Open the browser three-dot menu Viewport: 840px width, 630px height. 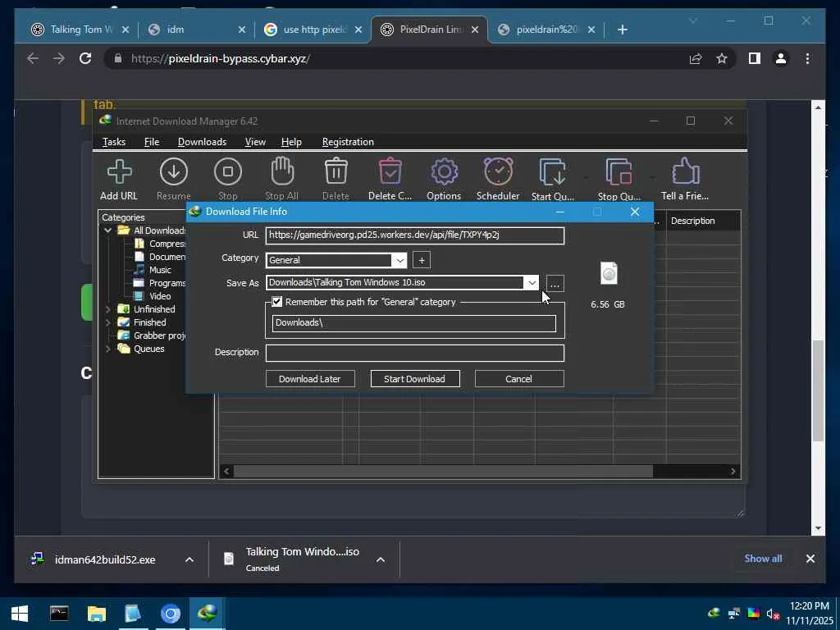tap(807, 58)
